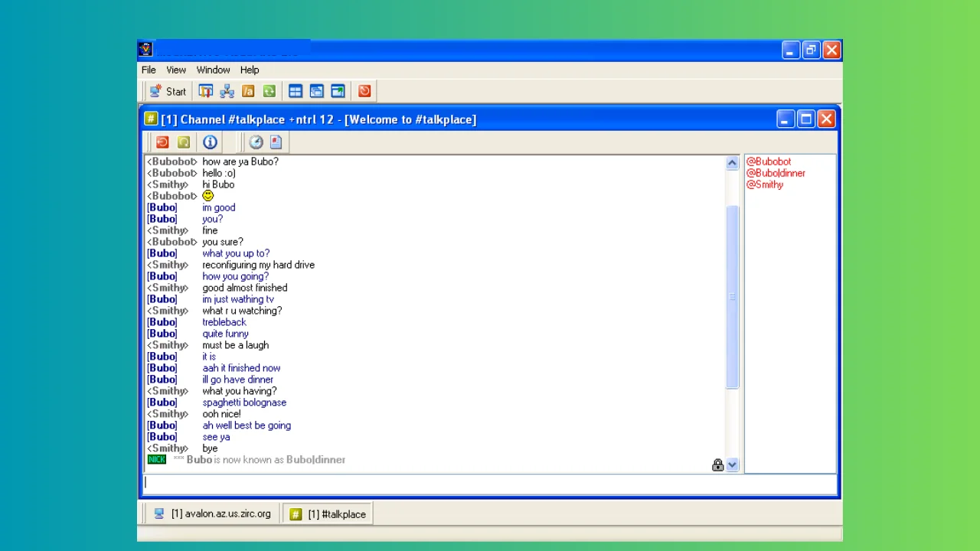Open channel info with the blue 'i' icon
The width and height of the screenshot is (980, 551).
pyautogui.click(x=210, y=142)
